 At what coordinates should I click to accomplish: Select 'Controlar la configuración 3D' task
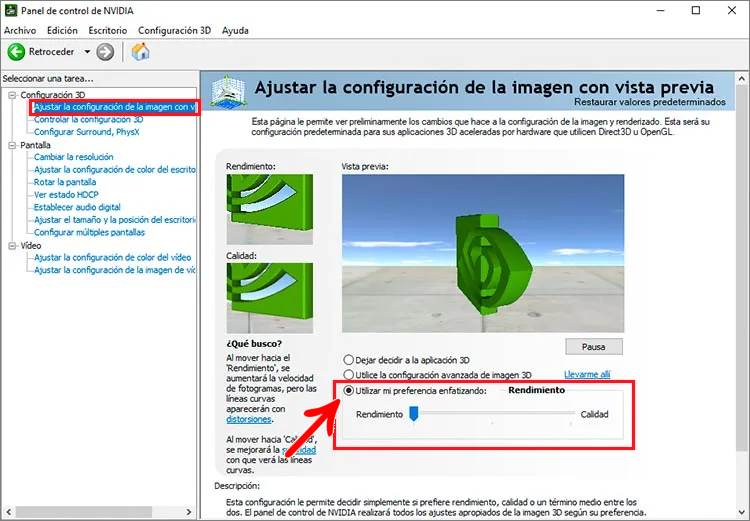point(88,119)
